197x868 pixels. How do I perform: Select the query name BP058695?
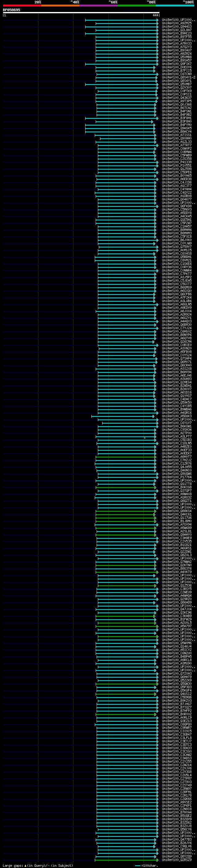pyautogui.click(x=11, y=10)
